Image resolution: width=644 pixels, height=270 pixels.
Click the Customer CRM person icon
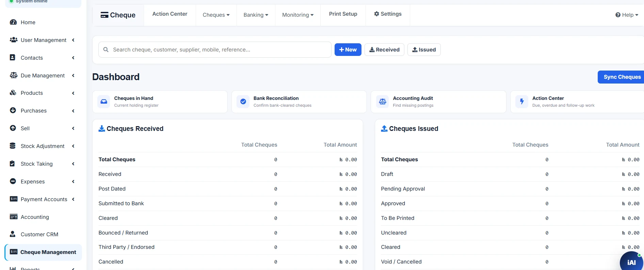[x=13, y=234]
